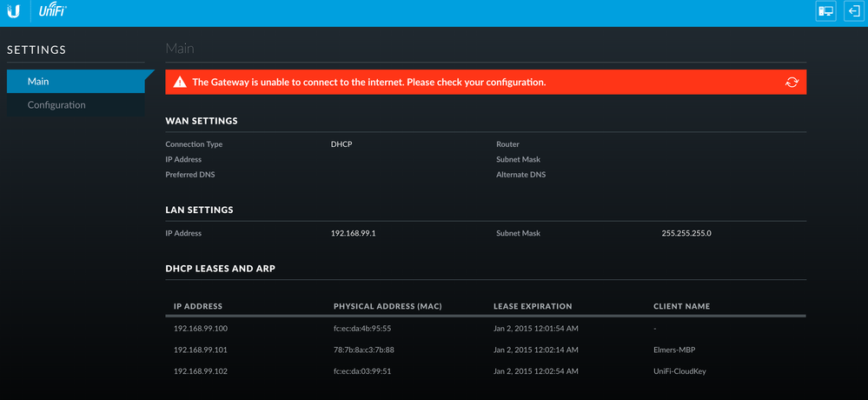
Task: Click the Ubiquiti U logo icon
Action: tap(14, 11)
